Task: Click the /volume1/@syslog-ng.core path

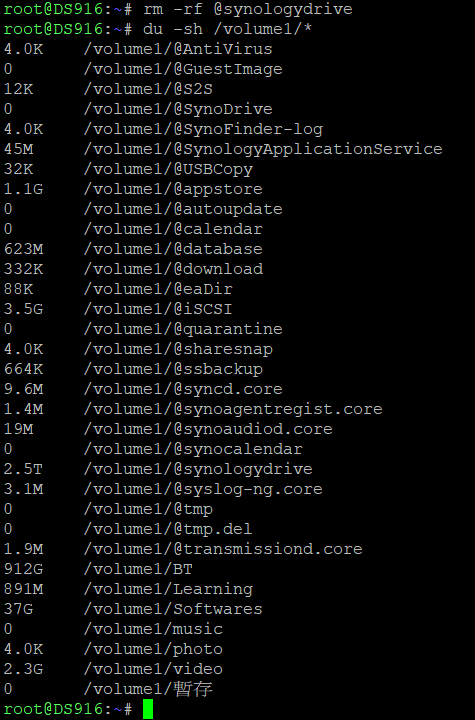Action: click(203, 489)
